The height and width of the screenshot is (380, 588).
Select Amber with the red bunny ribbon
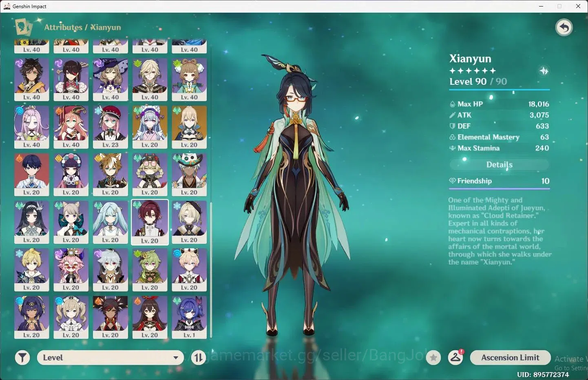pyautogui.click(x=150, y=318)
